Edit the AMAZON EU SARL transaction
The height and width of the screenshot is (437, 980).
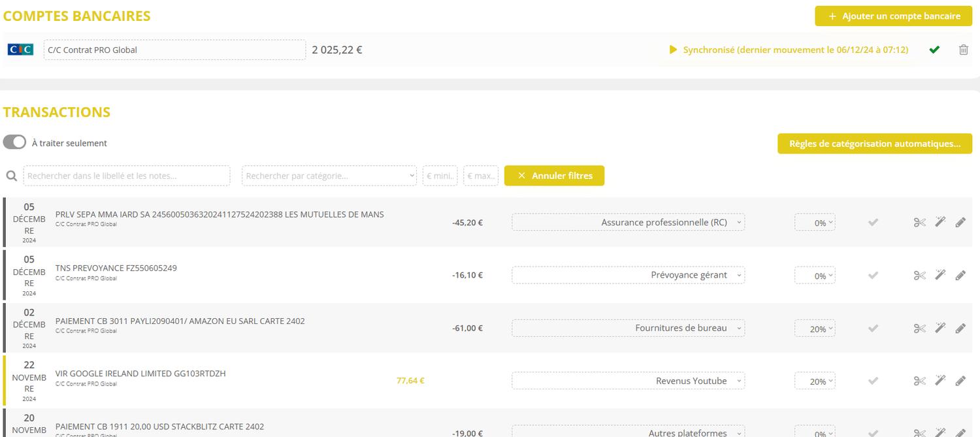(x=960, y=328)
